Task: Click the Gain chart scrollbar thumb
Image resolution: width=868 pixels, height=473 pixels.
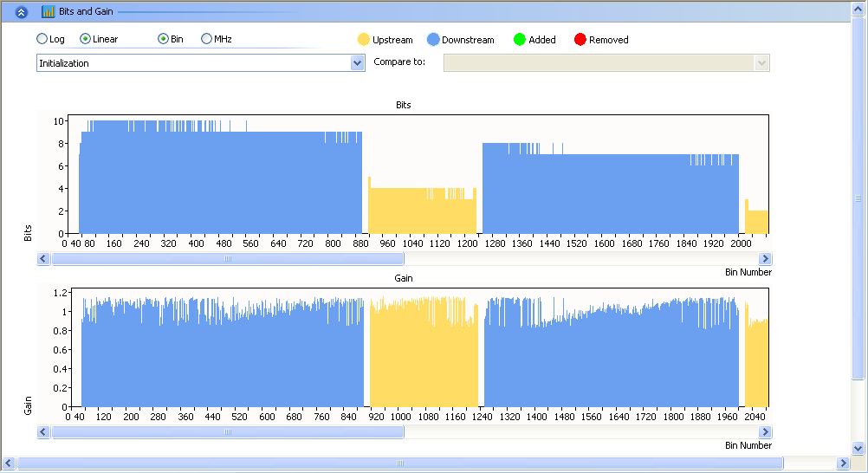Action: pyautogui.click(x=228, y=431)
